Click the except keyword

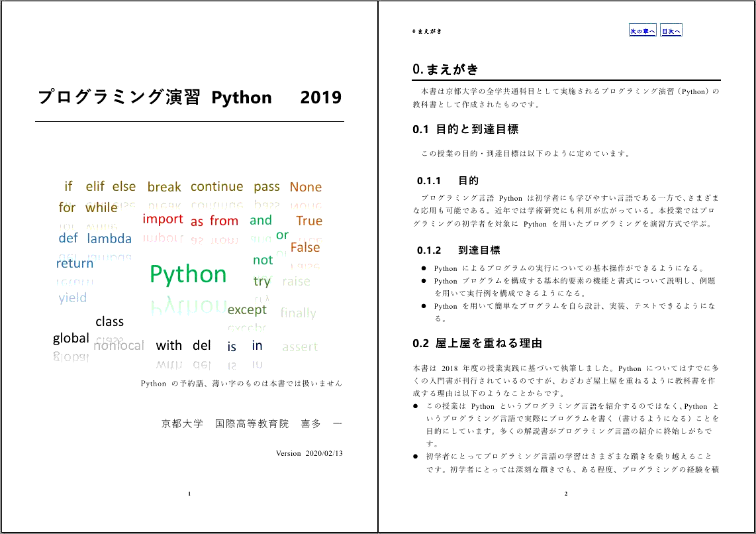(x=247, y=309)
